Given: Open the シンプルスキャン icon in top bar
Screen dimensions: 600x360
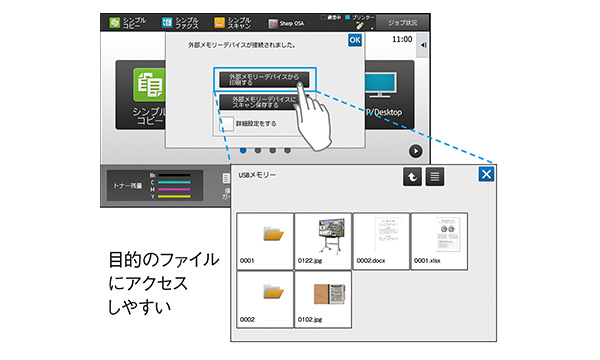Looking at the screenshot, I should click(x=232, y=23).
